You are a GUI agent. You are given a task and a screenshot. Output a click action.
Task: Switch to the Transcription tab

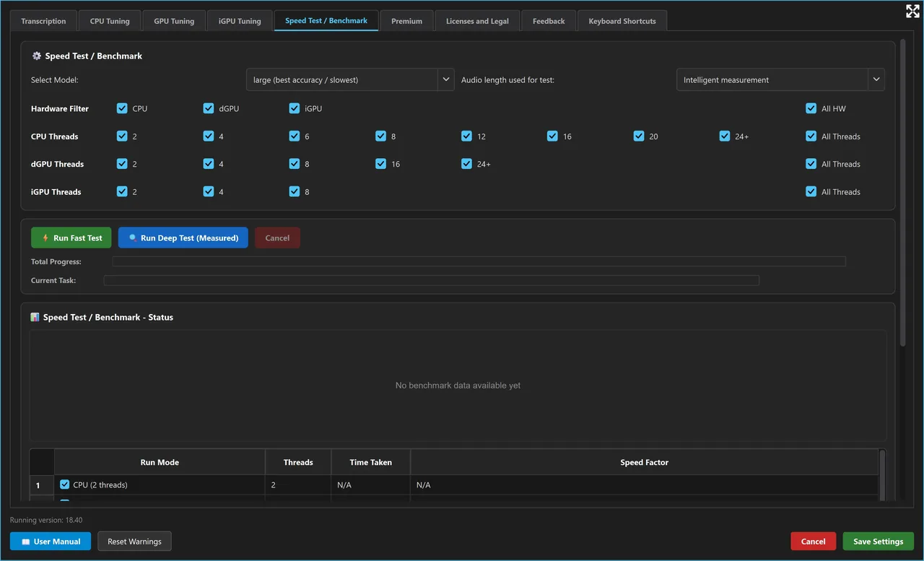pyautogui.click(x=43, y=21)
